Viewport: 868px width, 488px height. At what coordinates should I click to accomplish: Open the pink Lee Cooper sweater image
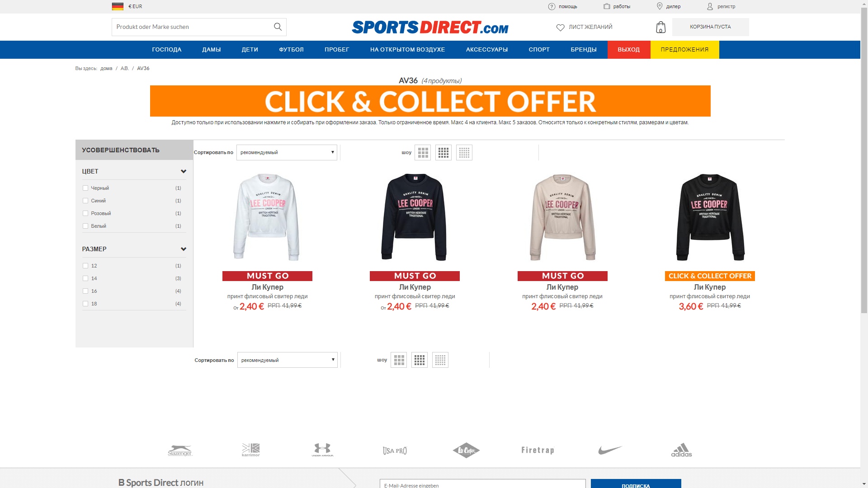(x=562, y=217)
